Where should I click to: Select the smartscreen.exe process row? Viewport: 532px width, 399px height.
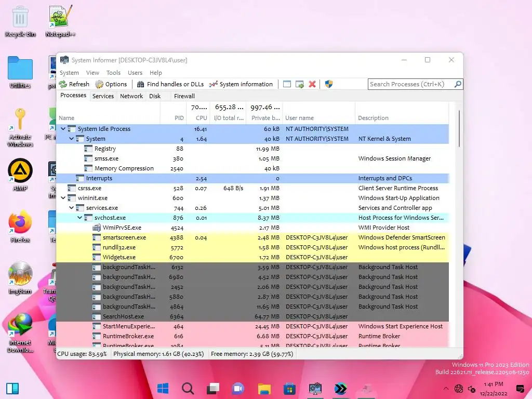(x=252, y=237)
